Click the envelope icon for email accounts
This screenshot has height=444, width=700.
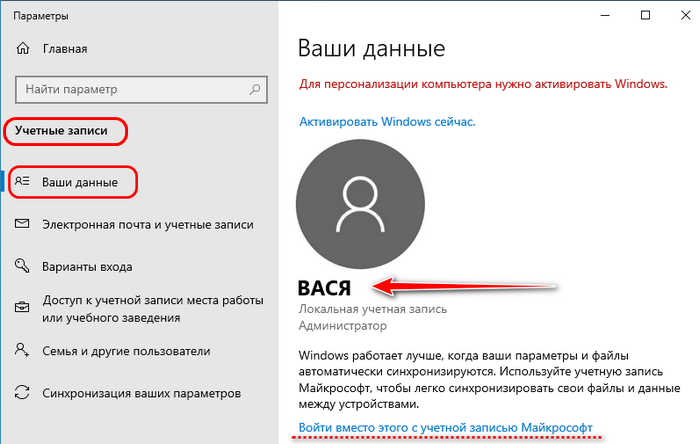tap(22, 224)
